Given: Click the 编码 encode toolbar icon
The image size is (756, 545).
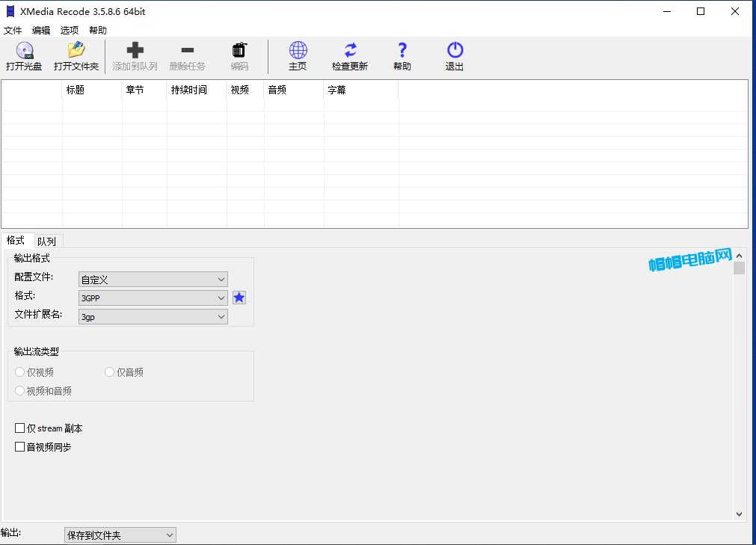Looking at the screenshot, I should (x=239, y=51).
